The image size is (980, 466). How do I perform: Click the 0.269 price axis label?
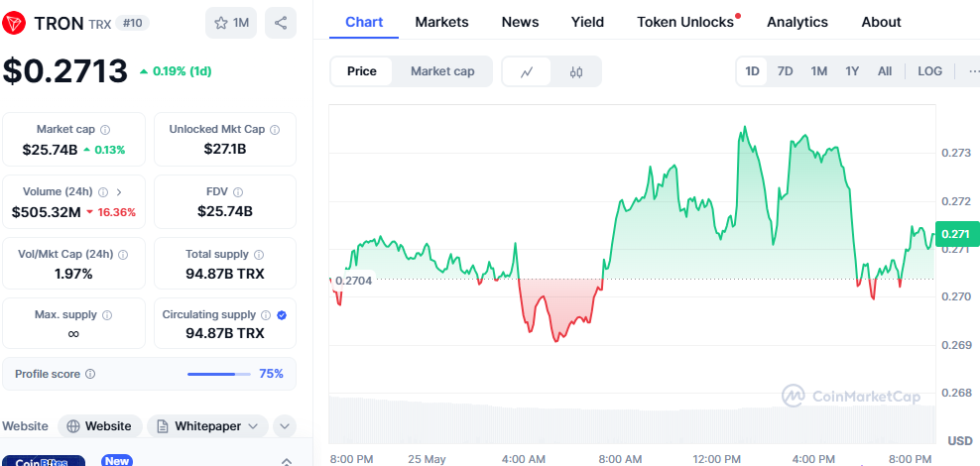[954, 345]
